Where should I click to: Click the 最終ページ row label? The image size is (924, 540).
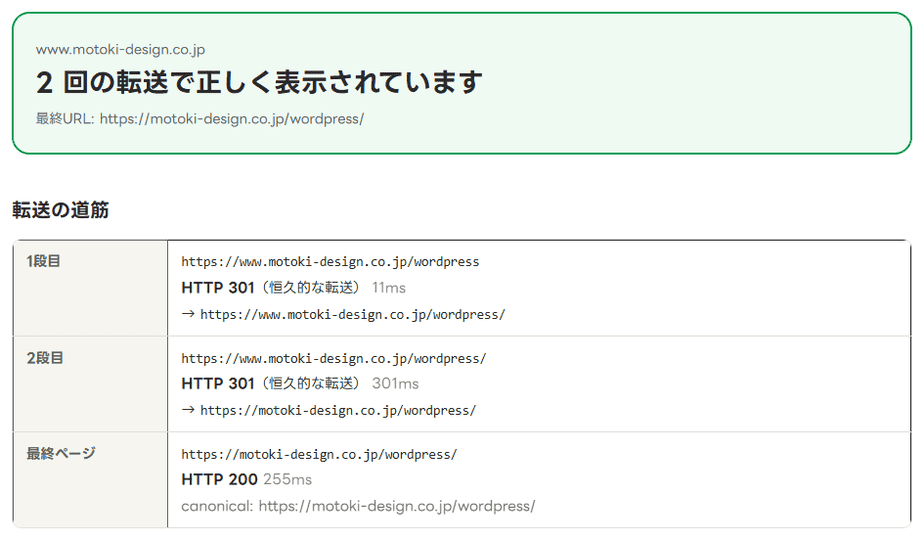(x=61, y=453)
